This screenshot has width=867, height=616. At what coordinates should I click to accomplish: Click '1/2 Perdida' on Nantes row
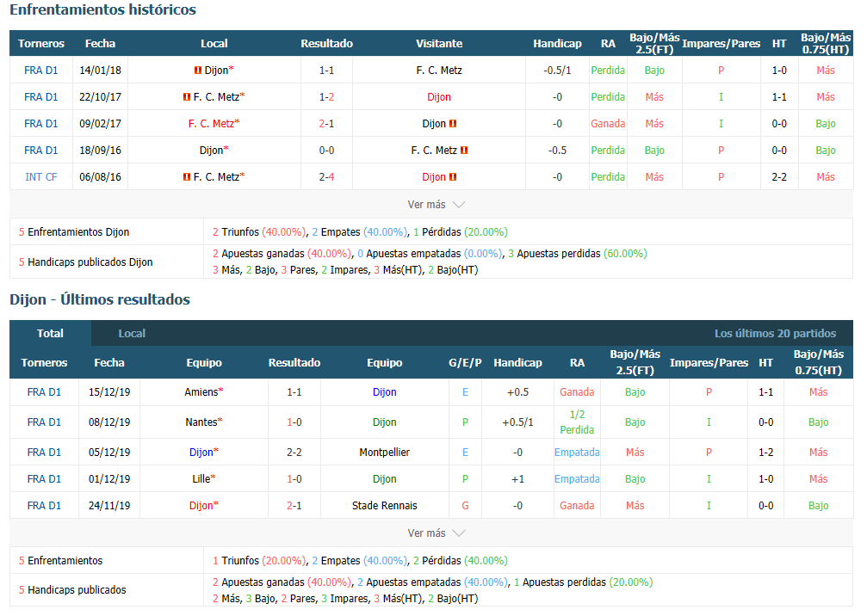pos(577,422)
